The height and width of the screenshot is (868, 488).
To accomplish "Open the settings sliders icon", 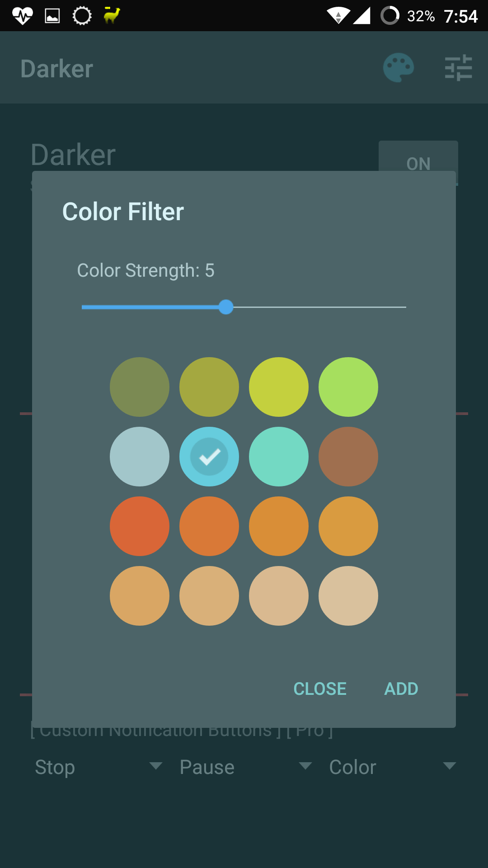I will tap(458, 68).
